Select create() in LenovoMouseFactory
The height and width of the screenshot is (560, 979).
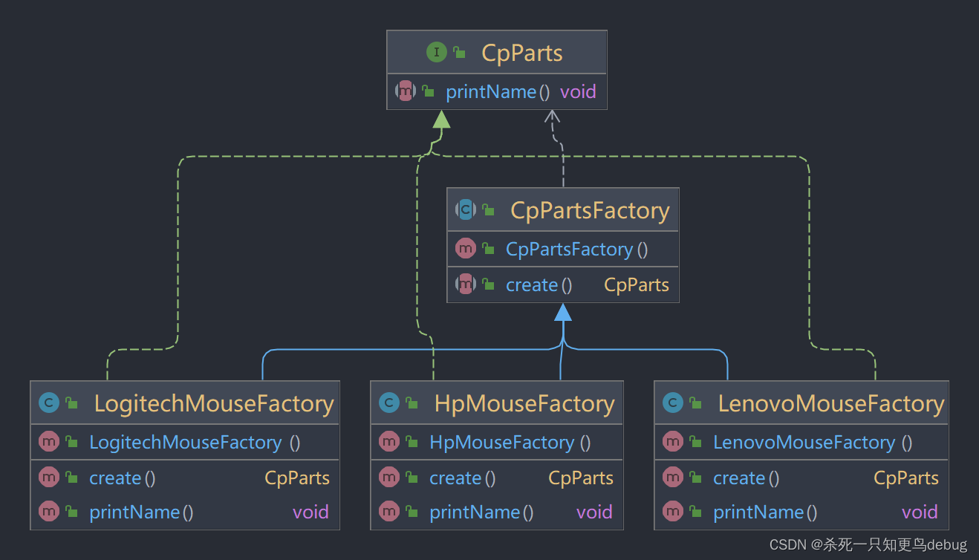[x=747, y=478]
